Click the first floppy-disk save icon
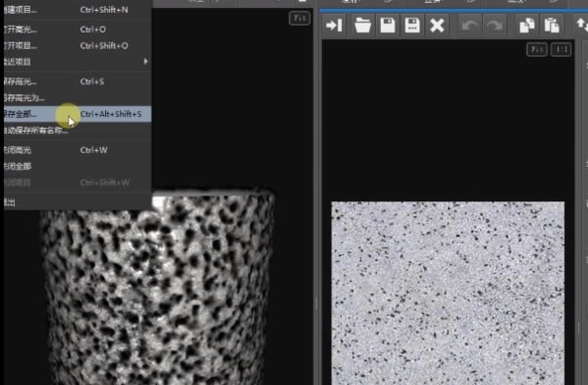The width and height of the screenshot is (588, 385). point(388,26)
